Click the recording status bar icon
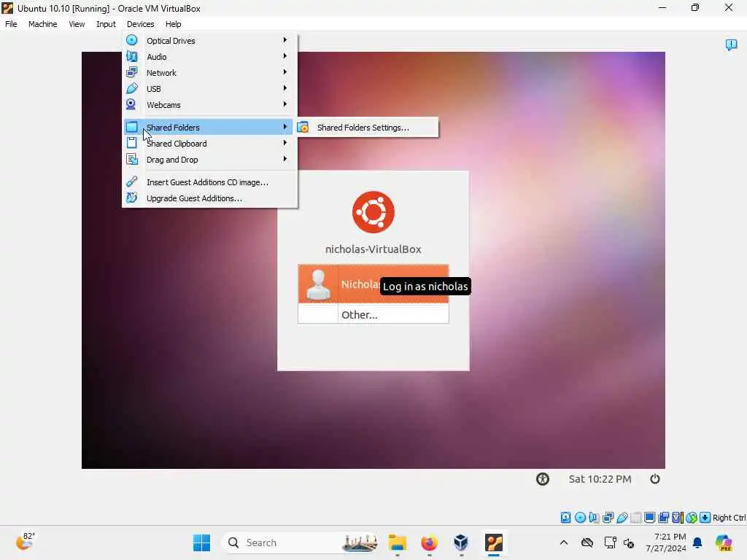Screen dimensions: 747x560 (x=663, y=518)
